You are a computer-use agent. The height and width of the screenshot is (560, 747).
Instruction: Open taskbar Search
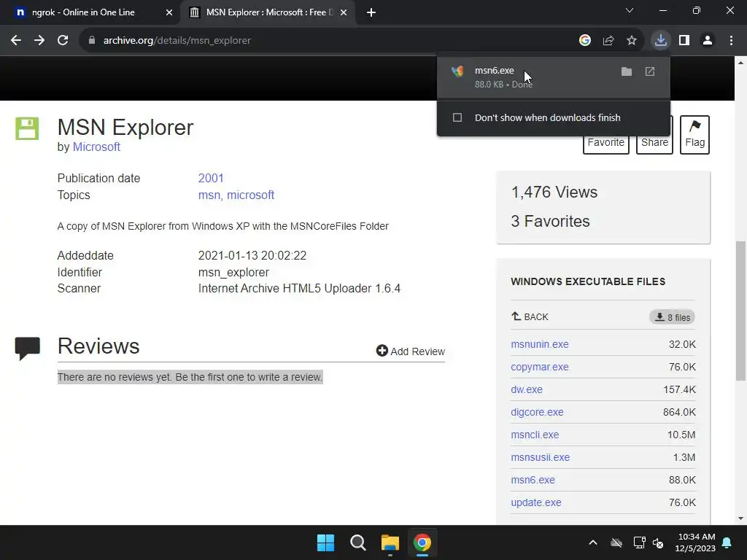click(357, 542)
